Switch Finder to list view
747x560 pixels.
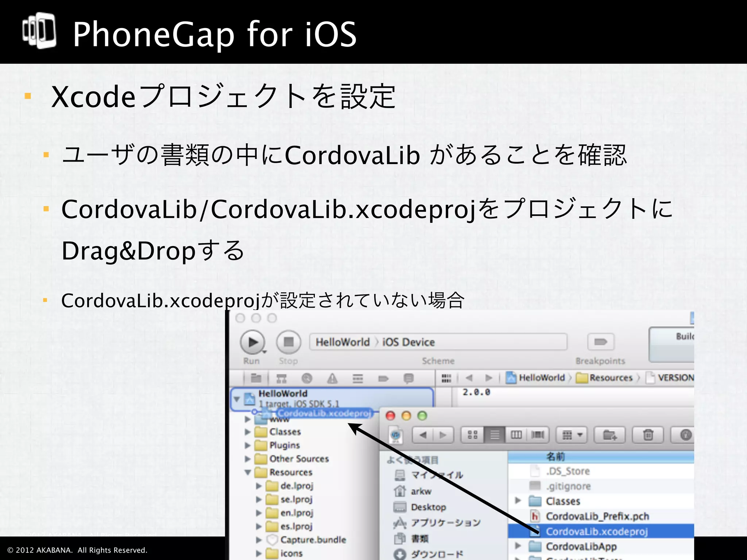point(495,435)
